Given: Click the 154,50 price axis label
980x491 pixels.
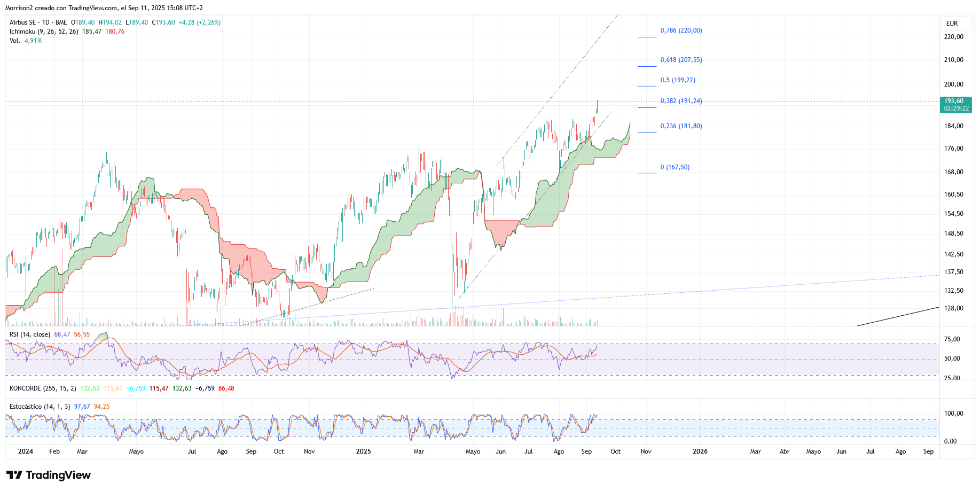Looking at the screenshot, I should coord(954,214).
